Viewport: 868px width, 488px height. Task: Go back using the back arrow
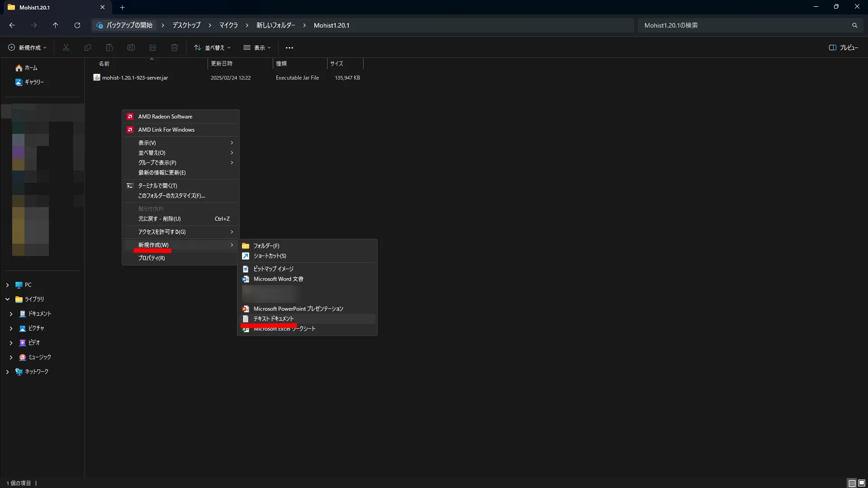12,25
